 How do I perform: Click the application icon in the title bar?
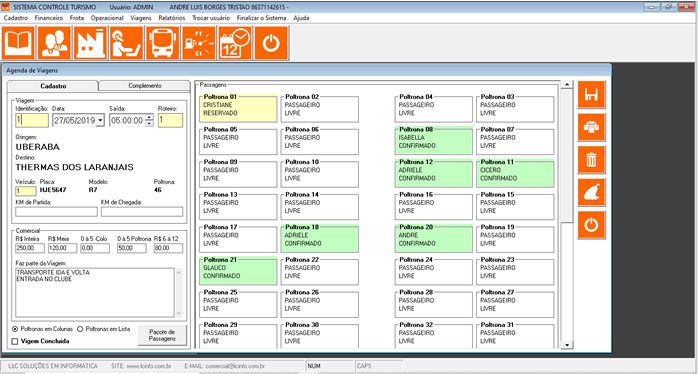tap(5, 7)
